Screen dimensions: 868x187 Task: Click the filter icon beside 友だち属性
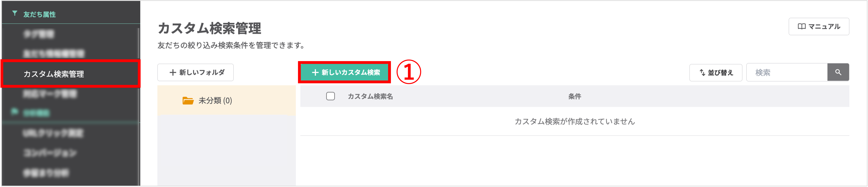pos(14,13)
